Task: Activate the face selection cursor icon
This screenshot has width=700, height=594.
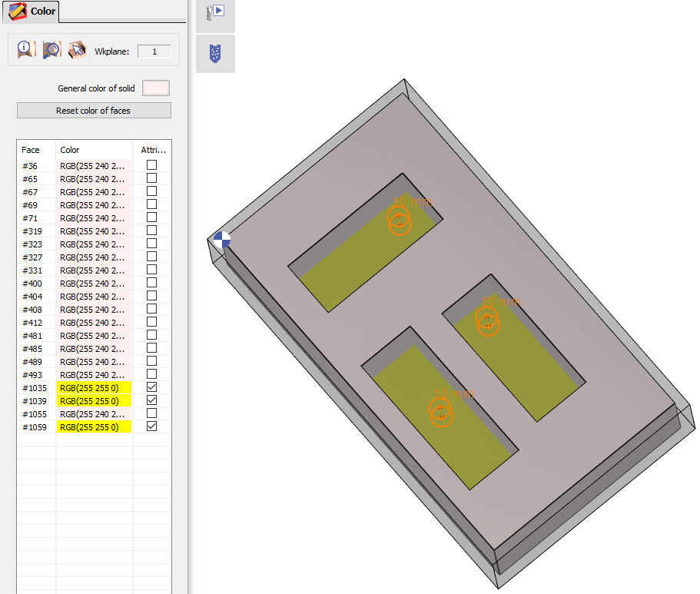Action: pos(77,50)
